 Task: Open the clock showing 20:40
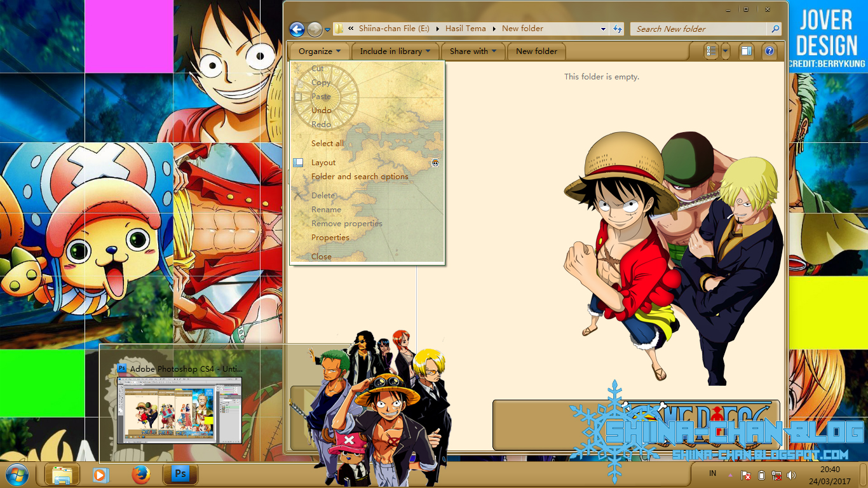tap(830, 475)
